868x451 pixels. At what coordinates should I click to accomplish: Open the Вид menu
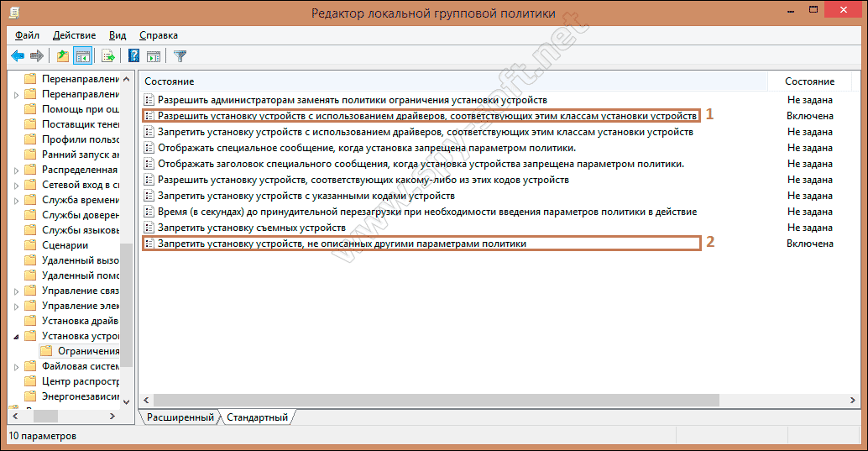[x=118, y=35]
